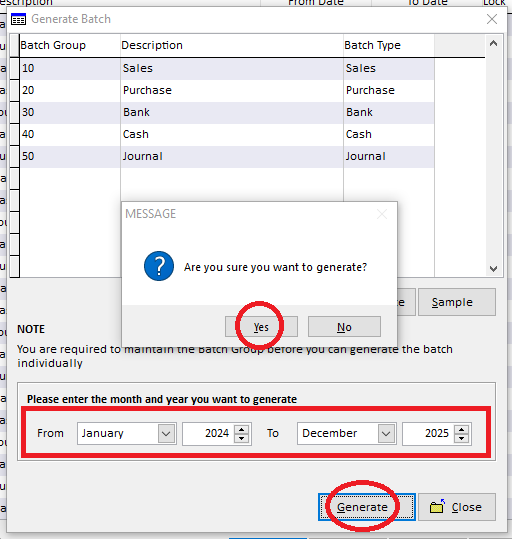The width and height of the screenshot is (512, 539).
Task: Click the Close button with folder icon
Action: tap(457, 507)
